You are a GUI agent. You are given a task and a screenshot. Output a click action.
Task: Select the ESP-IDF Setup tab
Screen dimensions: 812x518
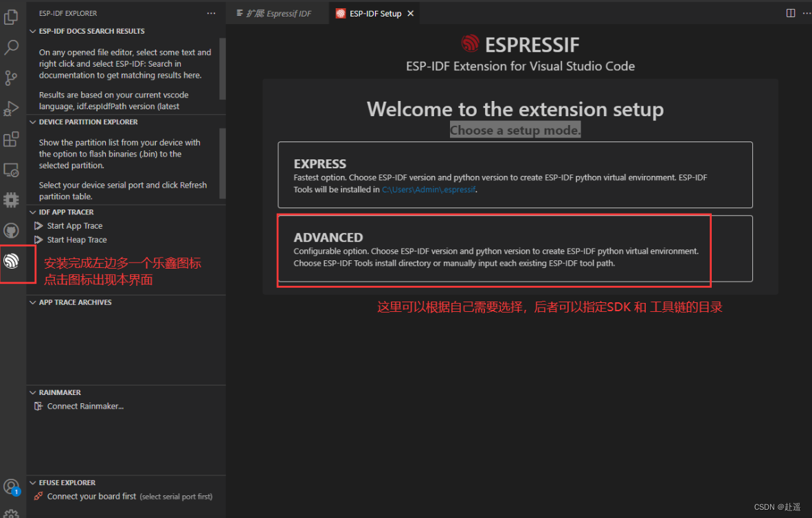click(x=376, y=14)
